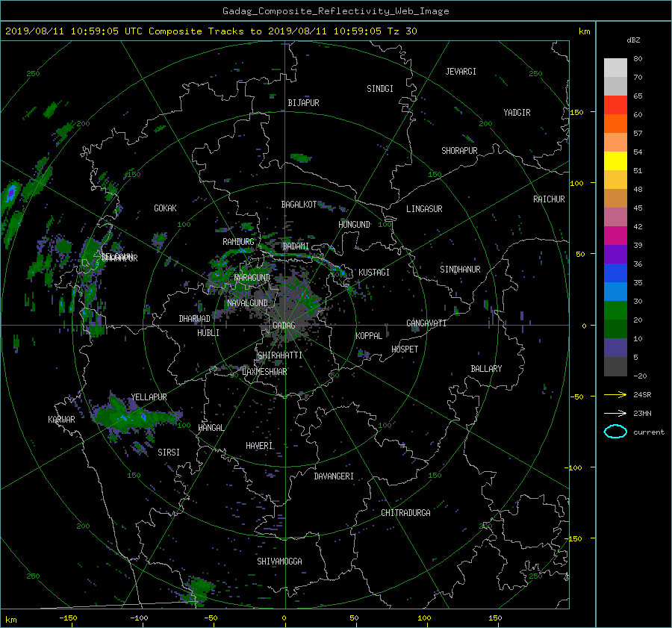Click the white 23MN arrow legend icon
Screen dimensions: 672x628
pyautogui.click(x=615, y=413)
